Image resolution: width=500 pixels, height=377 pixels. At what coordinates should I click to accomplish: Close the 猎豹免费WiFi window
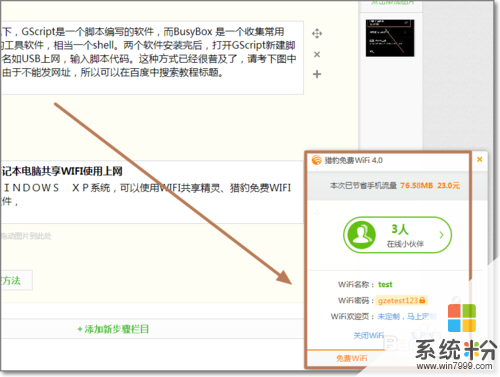click(480, 159)
